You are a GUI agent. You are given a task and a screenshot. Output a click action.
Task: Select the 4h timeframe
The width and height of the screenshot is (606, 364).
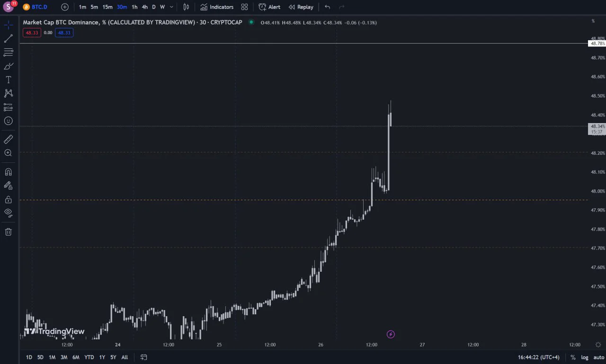[x=145, y=7]
